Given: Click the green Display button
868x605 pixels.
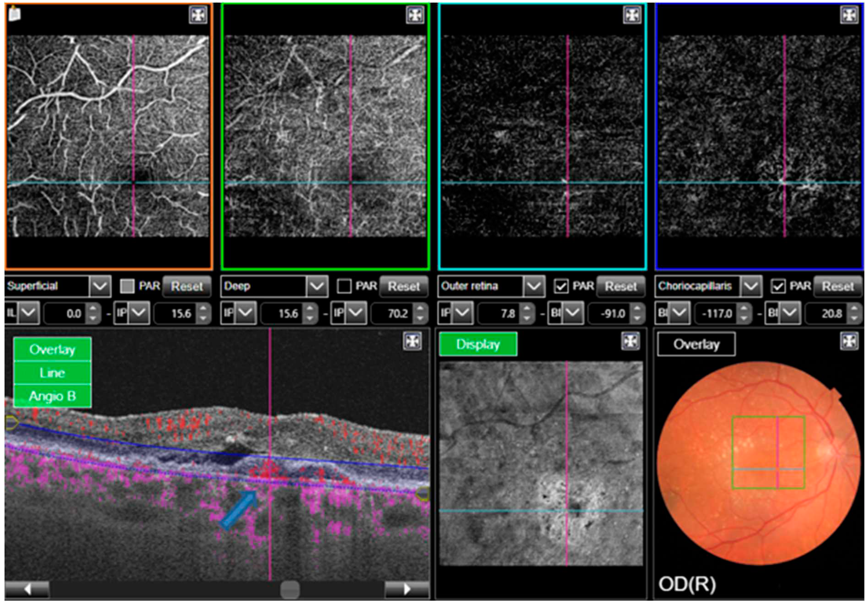Looking at the screenshot, I should click(478, 344).
